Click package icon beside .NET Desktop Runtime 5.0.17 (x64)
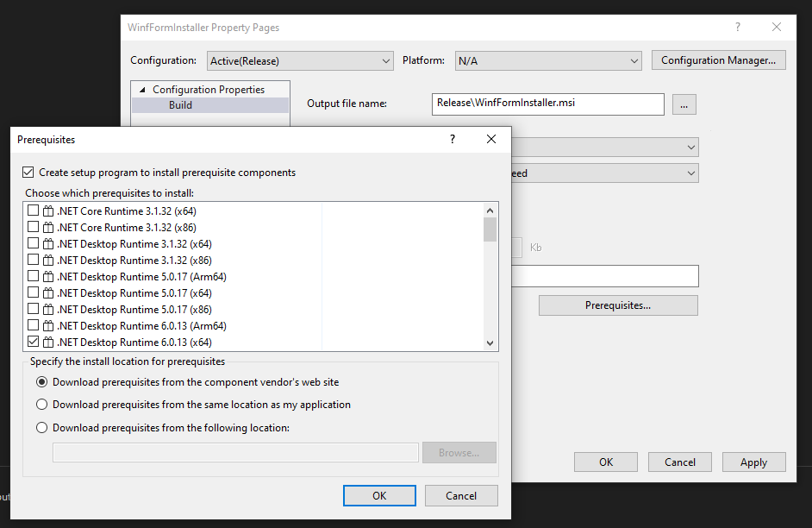The image size is (812, 528). 48,292
